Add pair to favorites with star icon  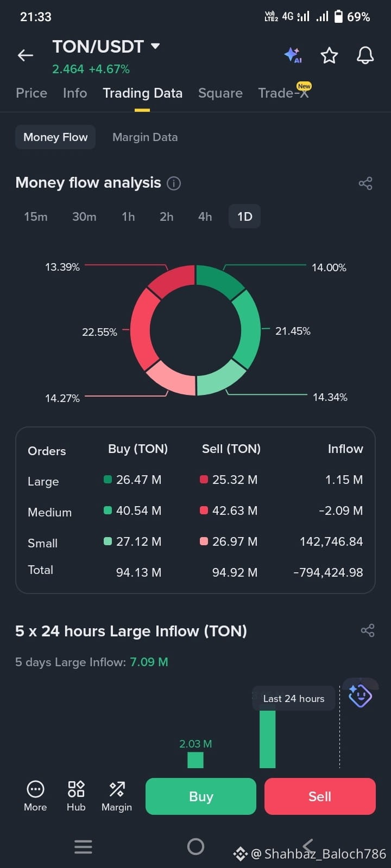click(x=329, y=55)
